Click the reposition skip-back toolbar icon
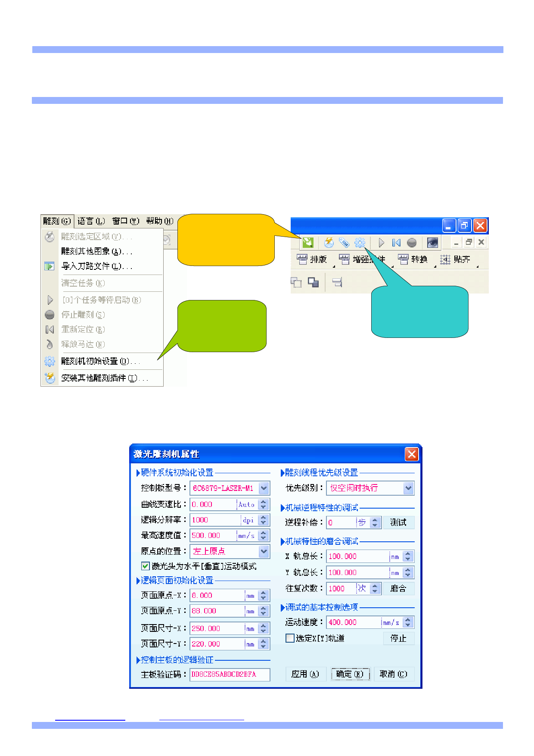534x756 pixels. pyautogui.click(x=396, y=243)
